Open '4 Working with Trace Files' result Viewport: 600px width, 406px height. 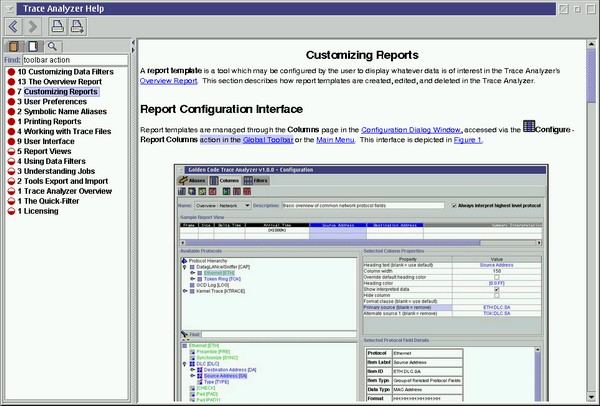pos(64,131)
